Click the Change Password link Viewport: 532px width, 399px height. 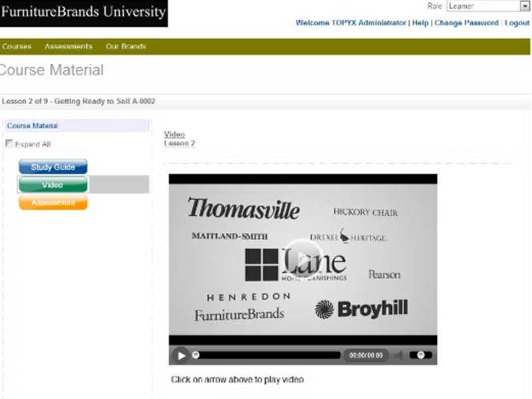pos(467,23)
